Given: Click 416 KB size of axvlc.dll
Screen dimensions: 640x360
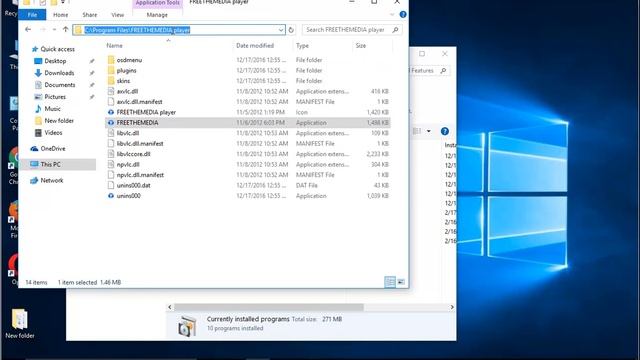Looking at the screenshot, I should (x=380, y=91).
